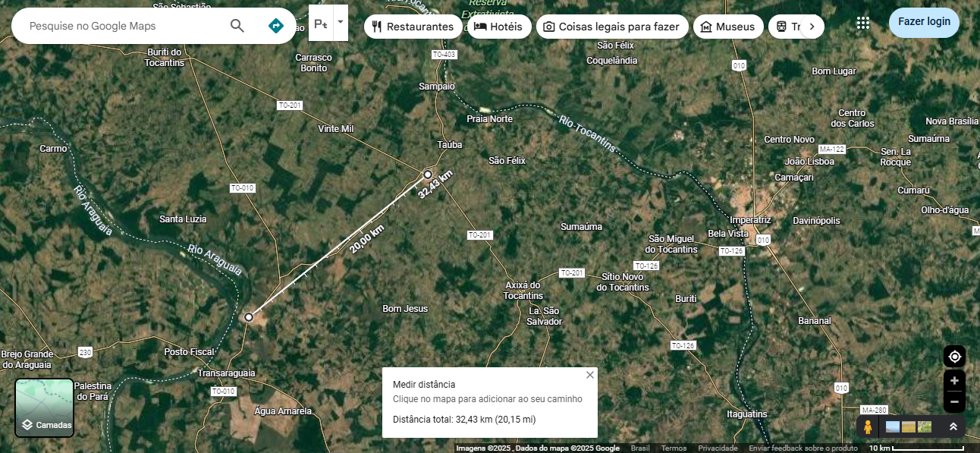Open the Brasil footer link
This screenshot has width=980, height=453.
tap(640, 448)
